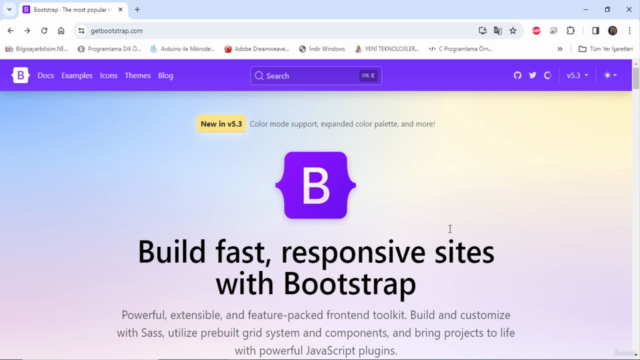This screenshot has height=360, width=640.
Task: Reload the current page
Action: click(44, 31)
